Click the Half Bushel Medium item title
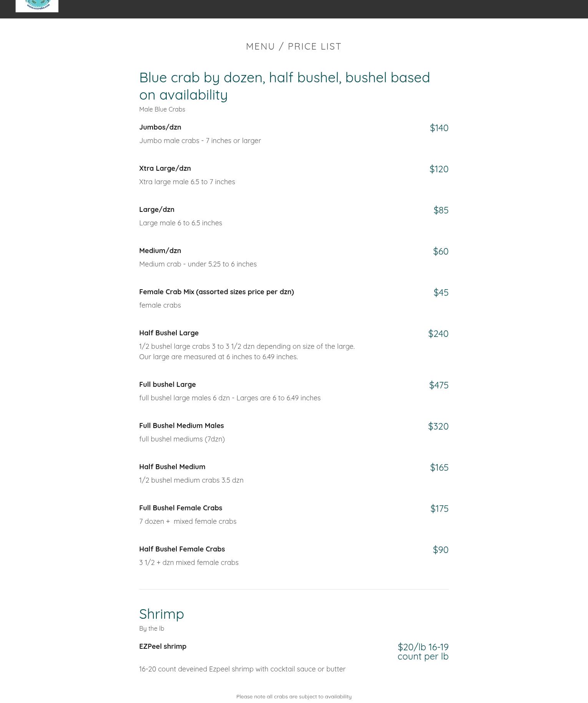The image size is (588, 703). pyautogui.click(x=172, y=467)
